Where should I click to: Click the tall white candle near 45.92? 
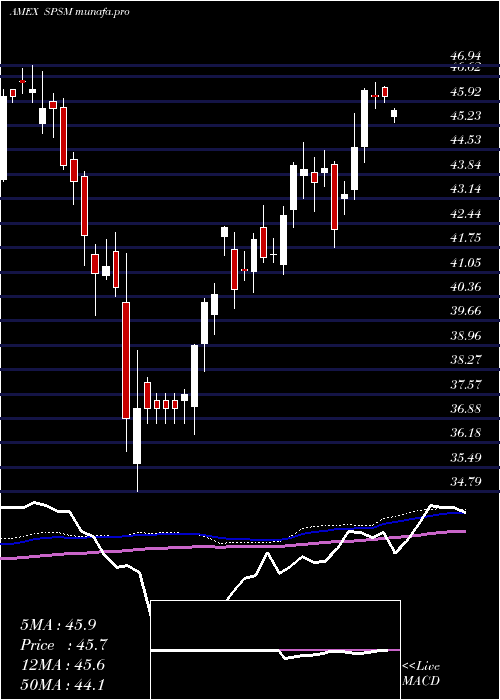tap(365, 118)
